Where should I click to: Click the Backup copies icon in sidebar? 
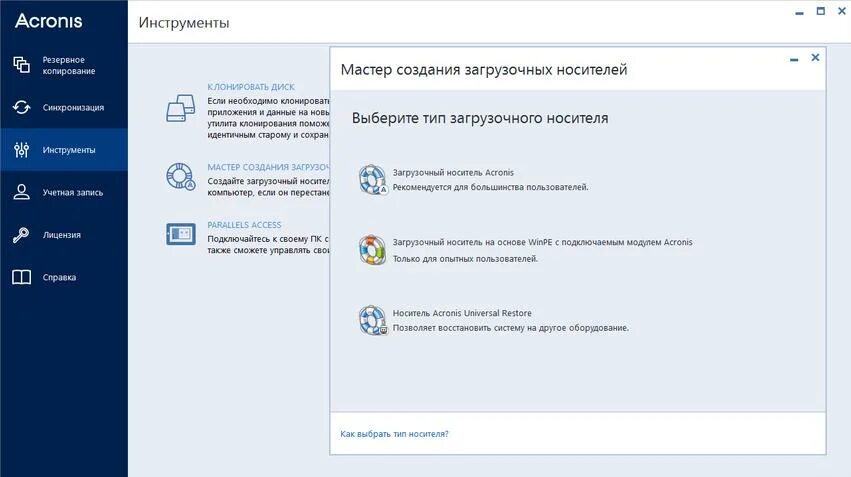[x=21, y=65]
